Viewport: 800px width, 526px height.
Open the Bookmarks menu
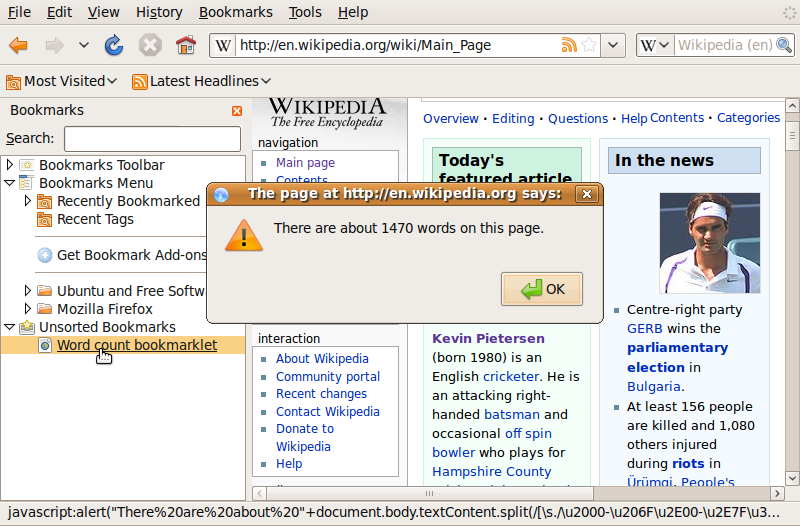235,12
